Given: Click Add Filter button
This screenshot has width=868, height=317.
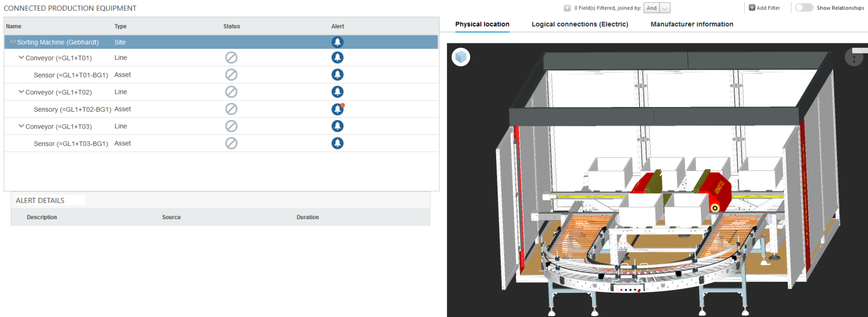Looking at the screenshot, I should coord(764,8).
